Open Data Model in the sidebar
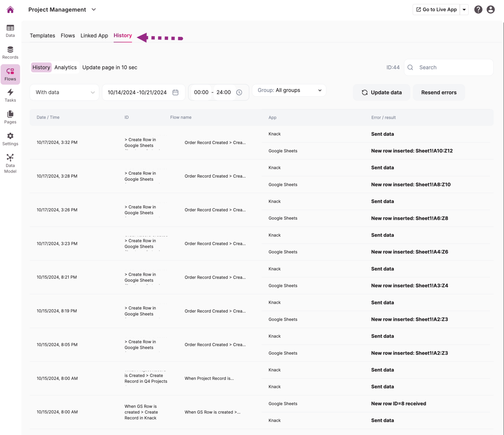The height and width of the screenshot is (435, 504). coord(10,163)
